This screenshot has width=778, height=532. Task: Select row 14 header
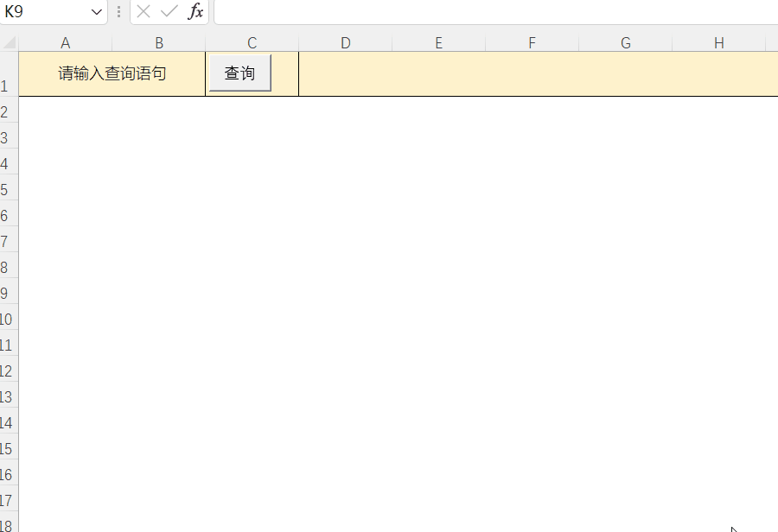(9, 421)
